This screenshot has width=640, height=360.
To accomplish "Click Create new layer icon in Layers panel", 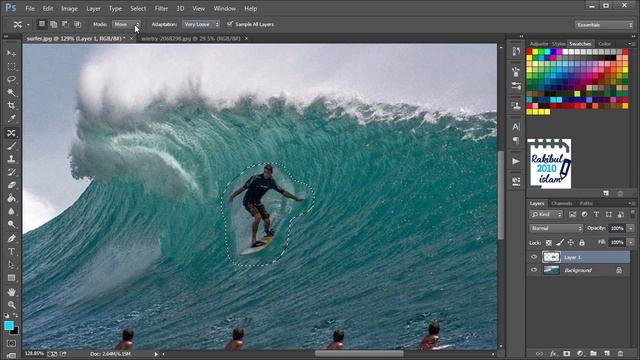I will coord(607,353).
